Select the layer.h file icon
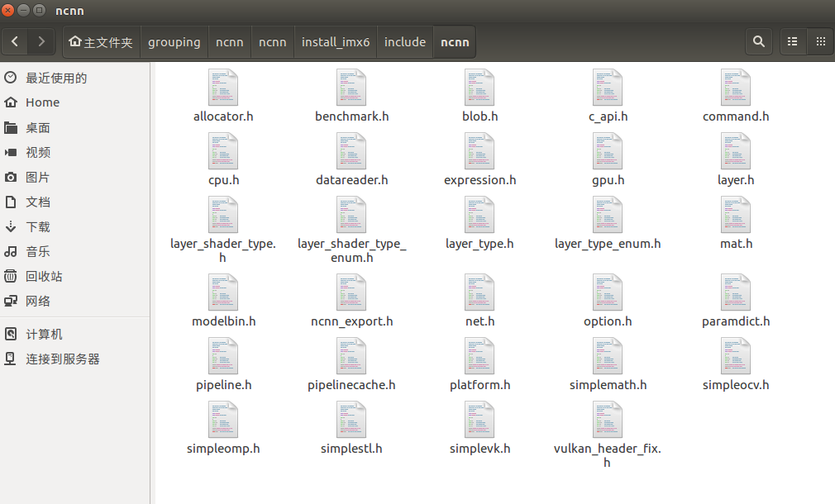 736,151
